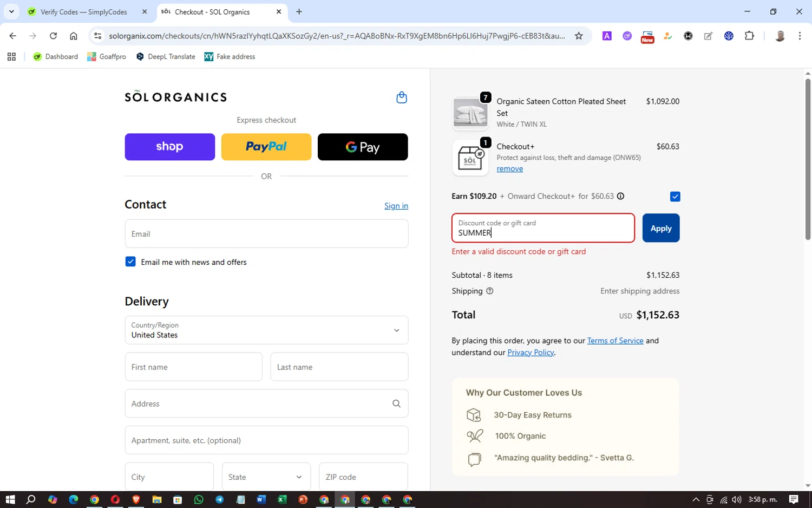Open the DeepL Translate bookmark

[x=166, y=56]
